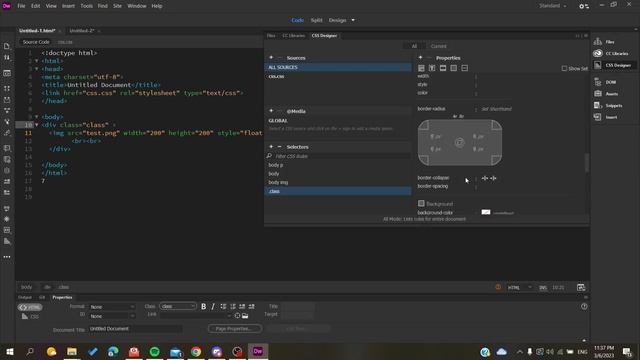Switch CSS Designer to All mode
Screen dimensions: 640x360
[x=414, y=46]
